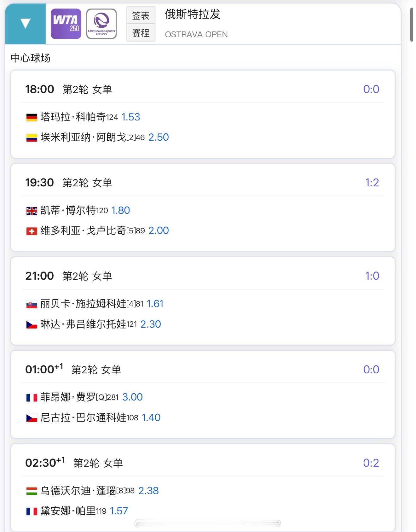Open player 尼古拉·巴尔通科娃

83,418
